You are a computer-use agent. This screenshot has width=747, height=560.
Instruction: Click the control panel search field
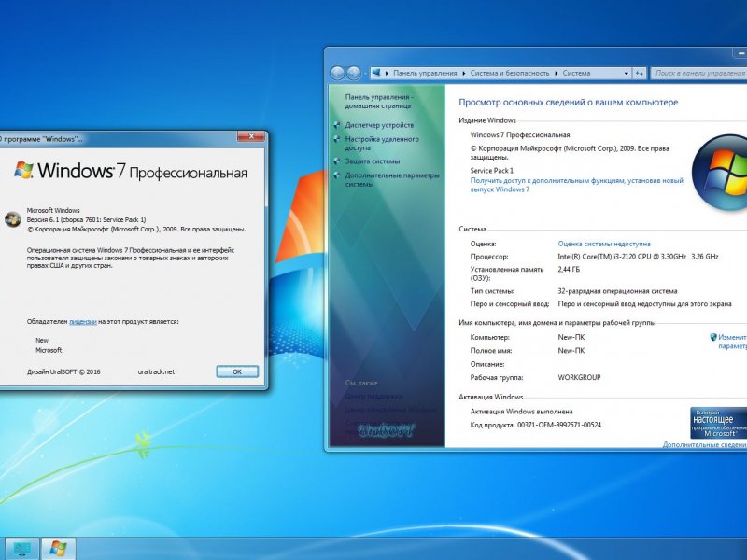698,74
